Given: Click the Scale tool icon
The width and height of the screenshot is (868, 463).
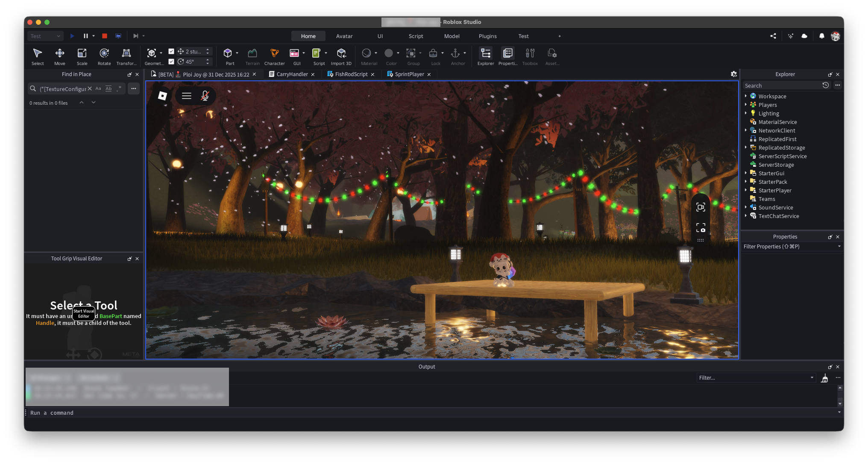Looking at the screenshot, I should click(82, 53).
